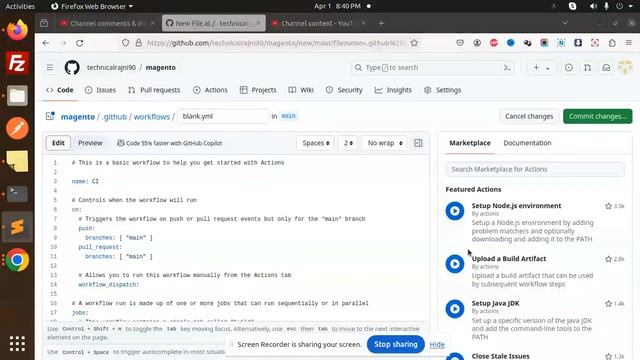Open the Projects repository tab
The image size is (640, 360).
tap(258, 90)
